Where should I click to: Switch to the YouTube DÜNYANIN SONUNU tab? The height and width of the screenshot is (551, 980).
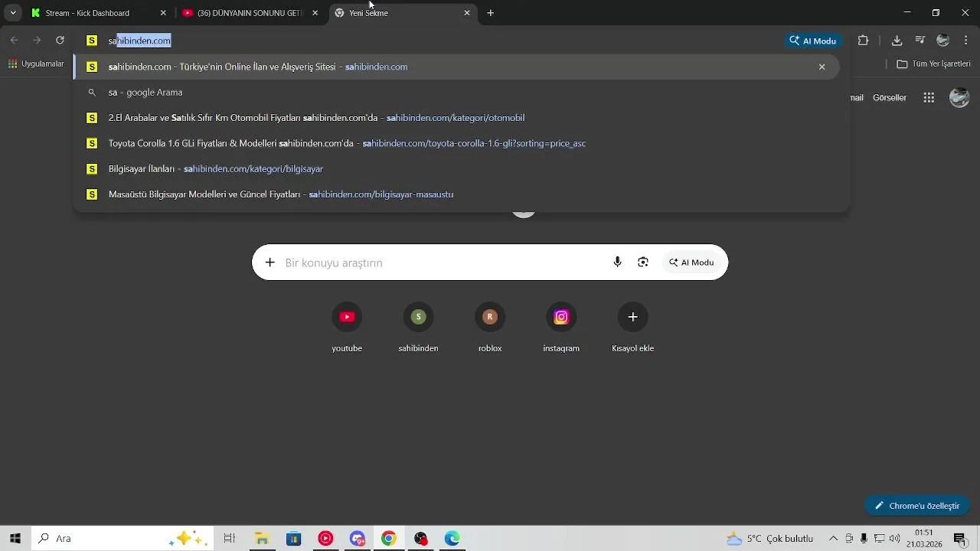pyautogui.click(x=250, y=13)
